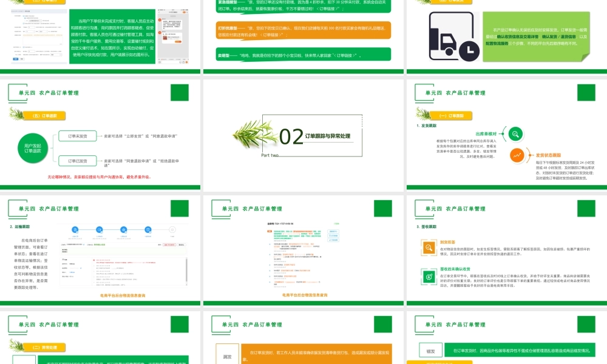
Task: Click the green circle labeled 用户发起订单退款
Action: click(33, 149)
